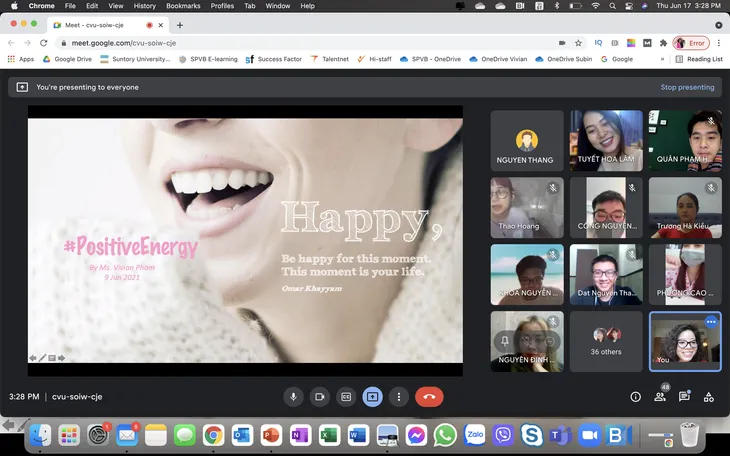Open chat with everyone icon

tap(684, 397)
